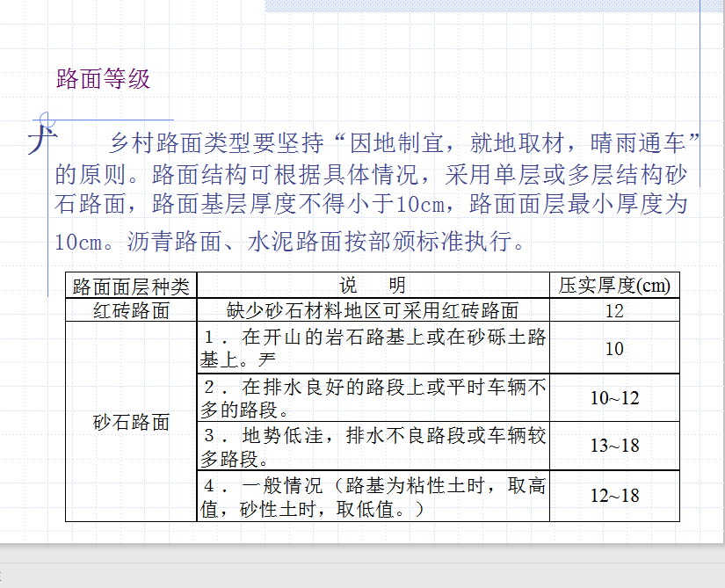Click the cell starting 3. 地势低洼
The height and width of the screenshot is (588, 725).
point(373,446)
